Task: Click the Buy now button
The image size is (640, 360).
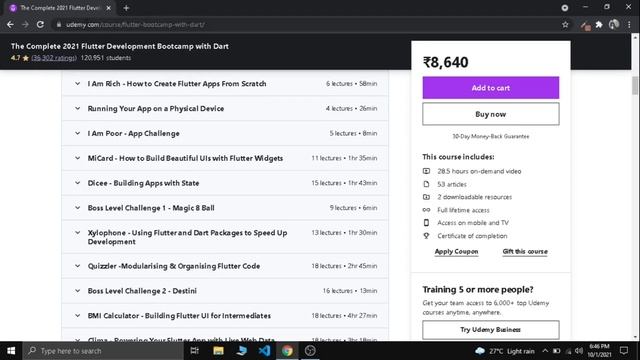Action: pyautogui.click(x=491, y=114)
